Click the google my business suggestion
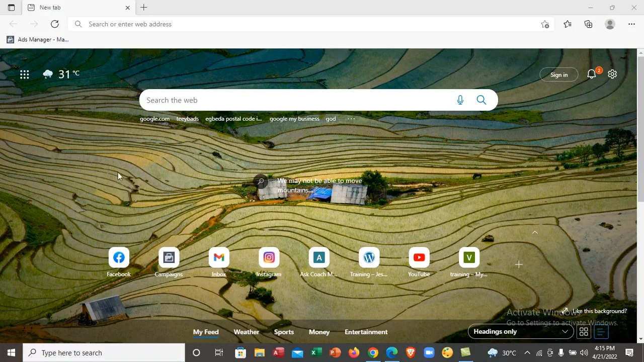644x362 pixels. [294, 119]
